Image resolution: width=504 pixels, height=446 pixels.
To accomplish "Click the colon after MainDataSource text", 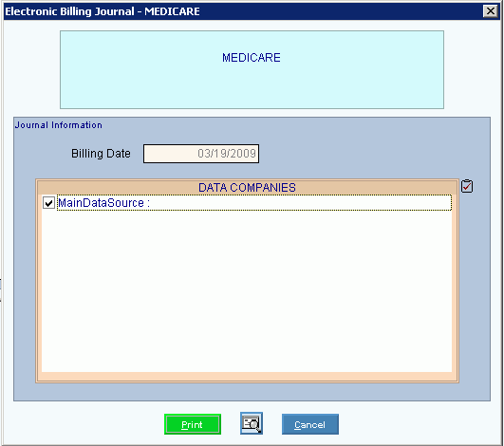I will point(148,204).
